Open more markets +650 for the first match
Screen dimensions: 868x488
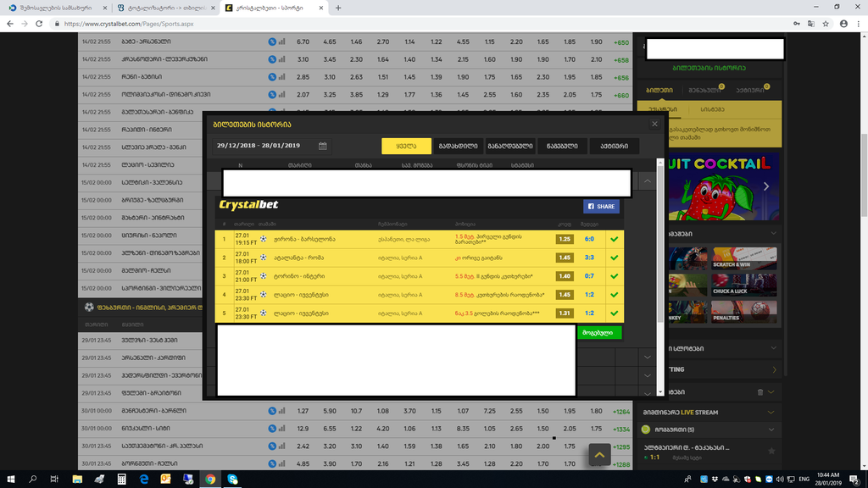621,42
